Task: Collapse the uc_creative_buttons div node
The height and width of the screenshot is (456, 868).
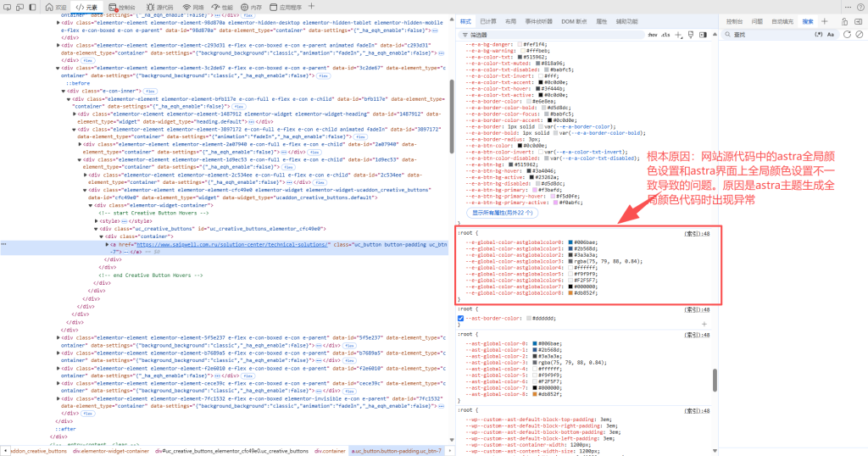Action: [x=97, y=228]
